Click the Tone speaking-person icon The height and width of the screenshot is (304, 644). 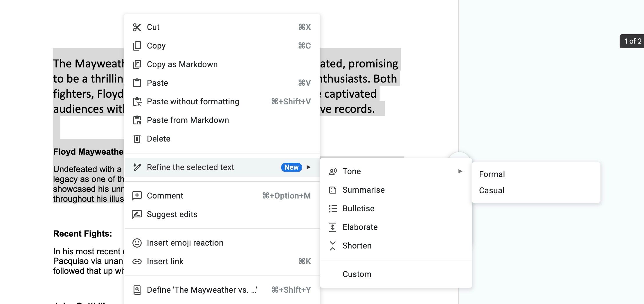click(x=333, y=171)
